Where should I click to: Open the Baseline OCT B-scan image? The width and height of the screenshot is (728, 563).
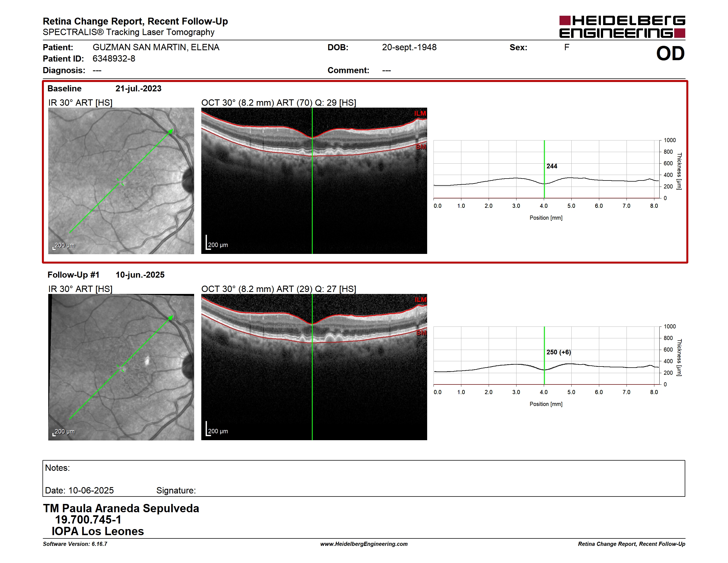click(x=314, y=181)
